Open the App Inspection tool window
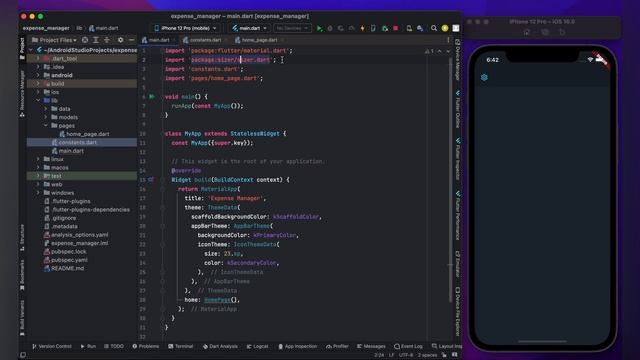The height and width of the screenshot is (360, 640). coord(298,346)
